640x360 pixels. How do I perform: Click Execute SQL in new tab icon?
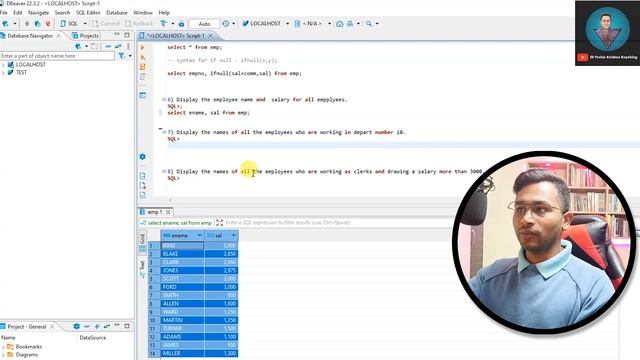click(x=142, y=58)
